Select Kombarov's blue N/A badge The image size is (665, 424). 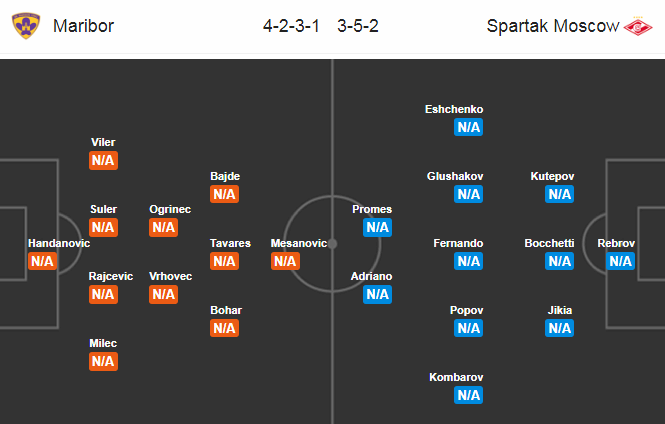pyautogui.click(x=469, y=395)
